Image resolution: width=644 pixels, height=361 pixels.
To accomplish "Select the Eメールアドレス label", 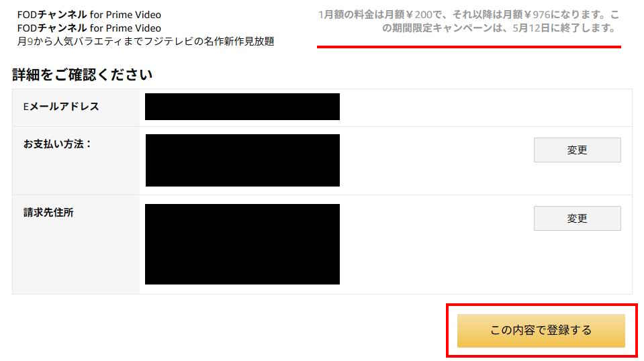I will pos(61,107).
